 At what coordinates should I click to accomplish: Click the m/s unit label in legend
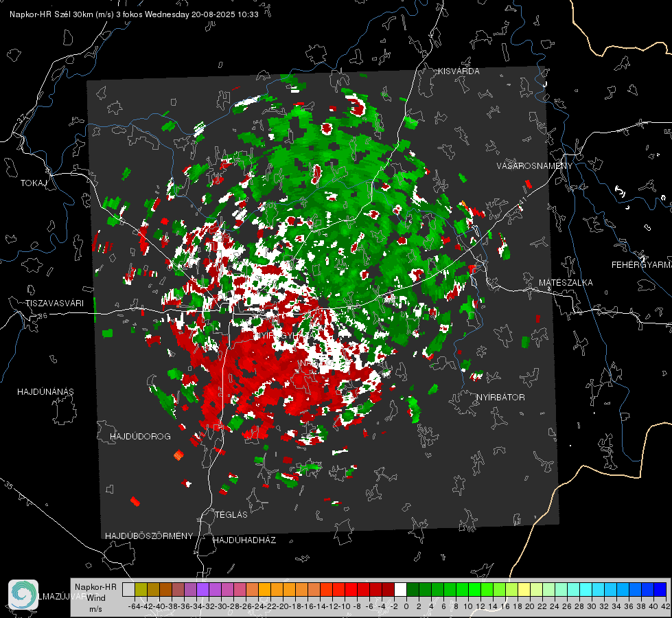[95, 609]
